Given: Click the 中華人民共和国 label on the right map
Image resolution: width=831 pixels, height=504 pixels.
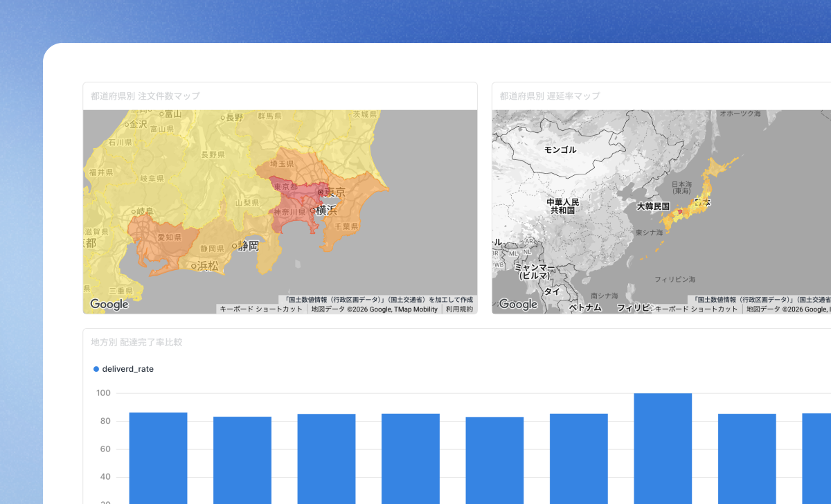Looking at the screenshot, I should click(564, 206).
